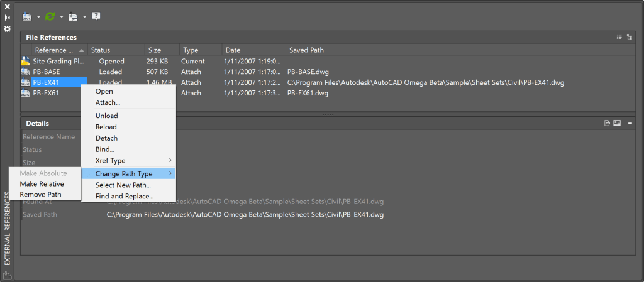Click the green Refresh icon
The height and width of the screenshot is (282, 644).
[51, 16]
